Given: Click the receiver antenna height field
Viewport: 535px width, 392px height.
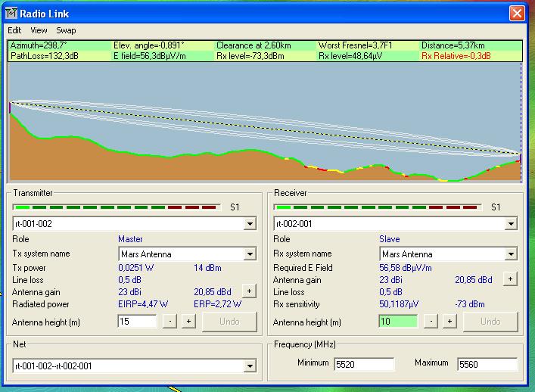Looking at the screenshot, I should tap(397, 322).
